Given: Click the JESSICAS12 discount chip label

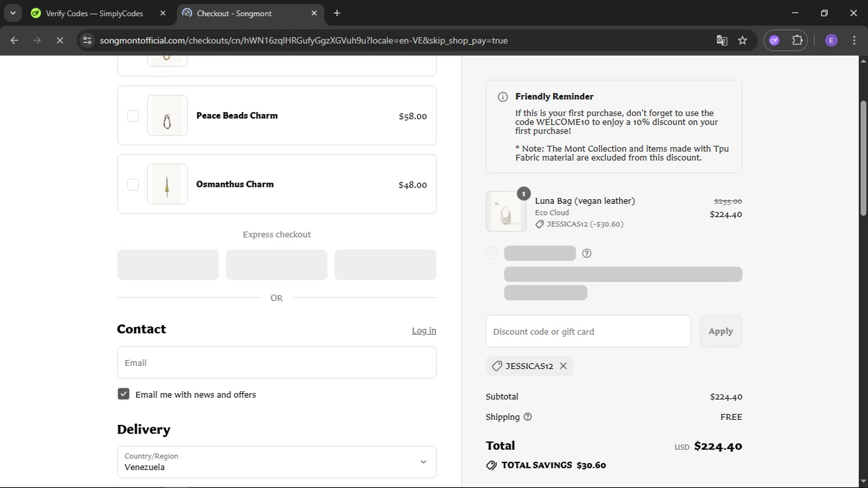Looking at the screenshot, I should click(529, 366).
